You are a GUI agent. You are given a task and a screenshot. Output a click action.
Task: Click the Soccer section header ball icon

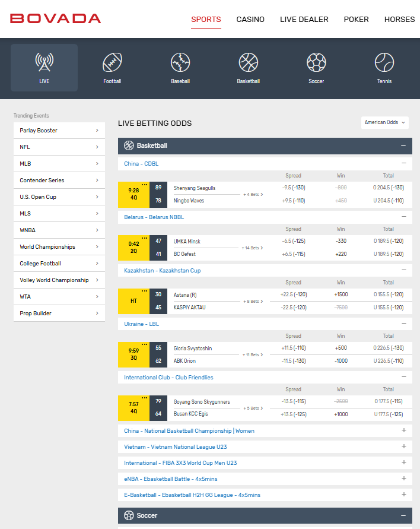(x=129, y=515)
